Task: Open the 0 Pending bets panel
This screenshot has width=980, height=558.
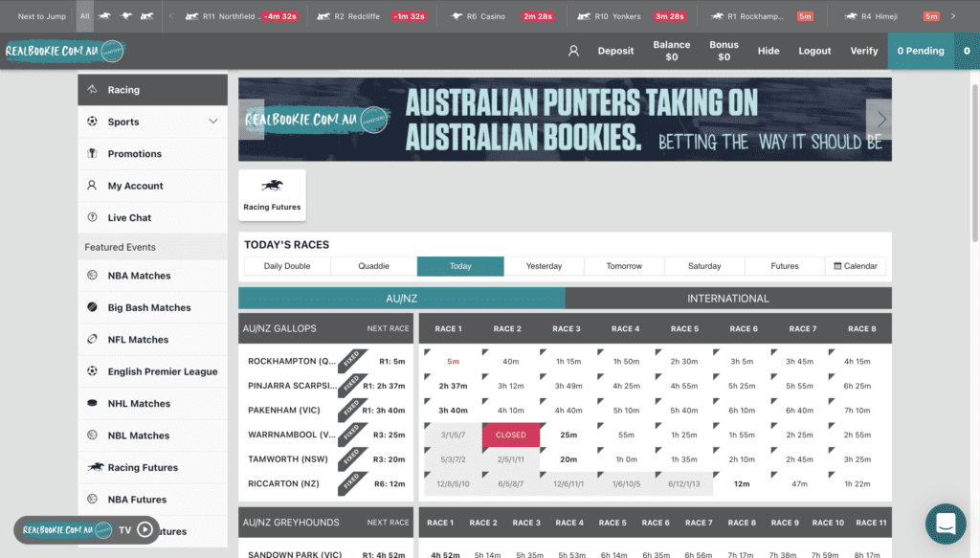Action: coord(920,51)
